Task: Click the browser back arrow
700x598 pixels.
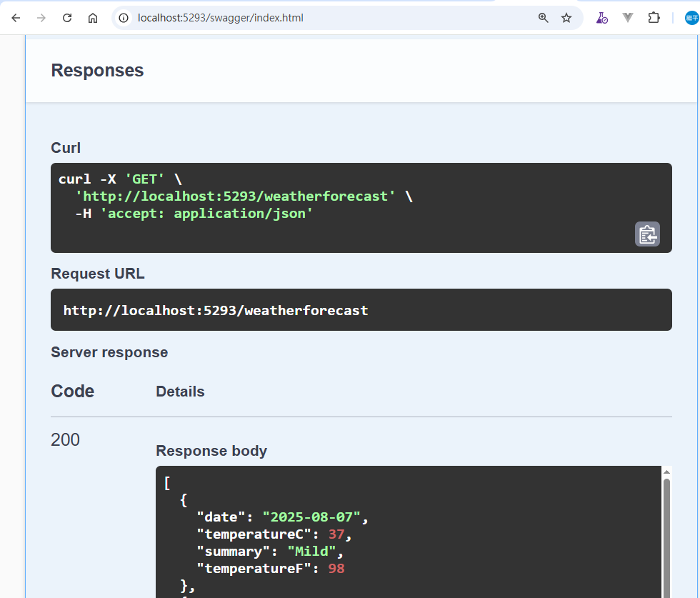Action: (16, 18)
